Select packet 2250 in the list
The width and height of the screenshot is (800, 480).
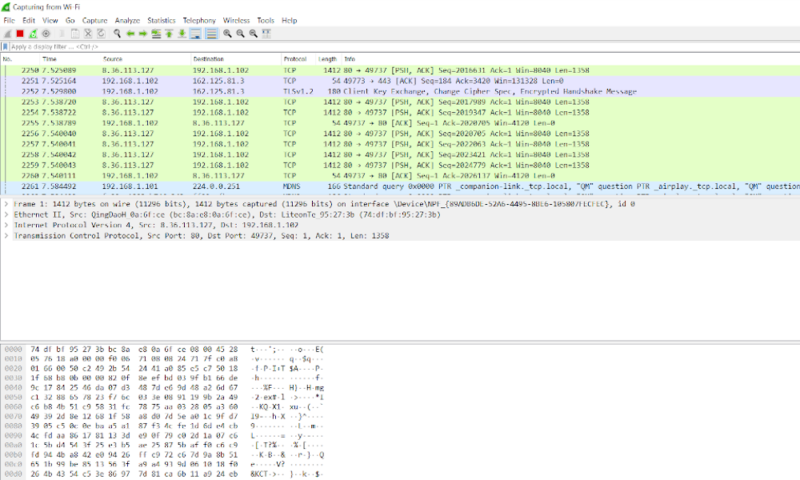click(400, 70)
